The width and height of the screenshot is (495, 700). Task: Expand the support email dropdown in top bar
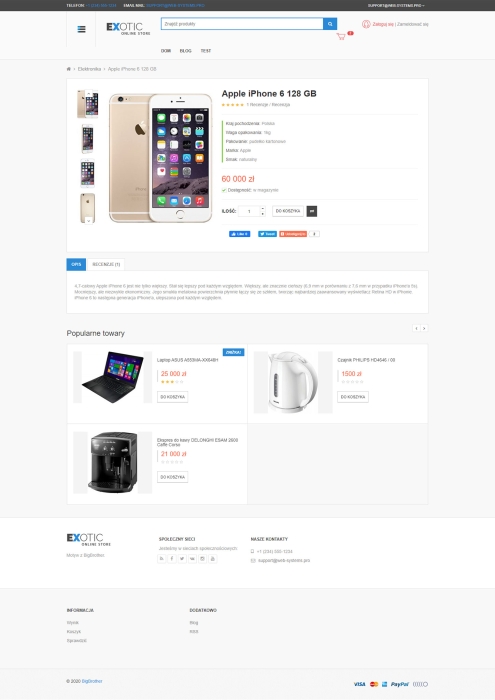[x=396, y=5]
